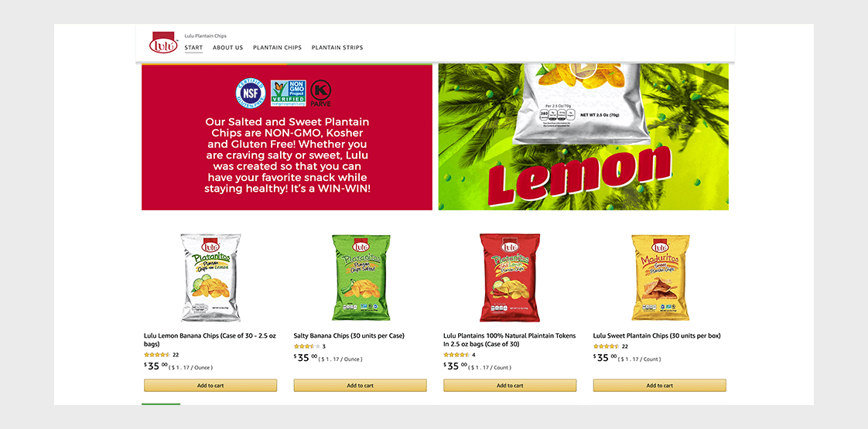The width and height of the screenshot is (868, 429).
Task: Open the green Platanitos bag image
Action: coord(361,277)
